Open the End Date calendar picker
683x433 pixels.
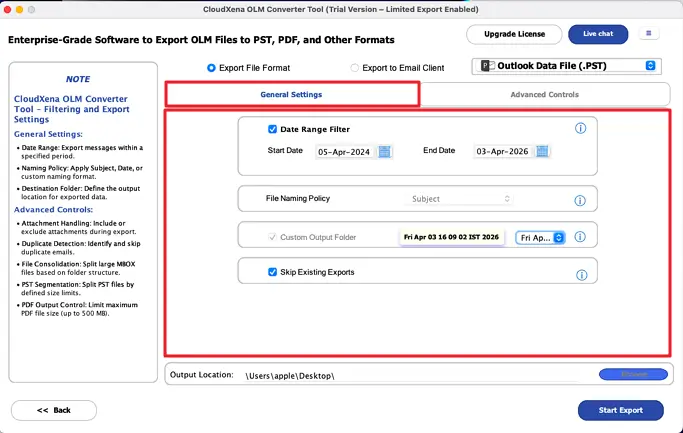[x=542, y=152]
